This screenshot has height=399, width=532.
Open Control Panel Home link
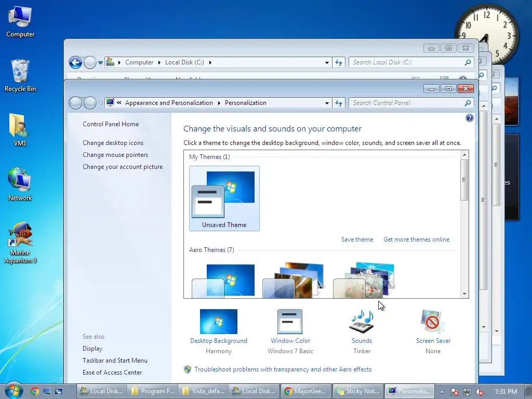tap(111, 124)
